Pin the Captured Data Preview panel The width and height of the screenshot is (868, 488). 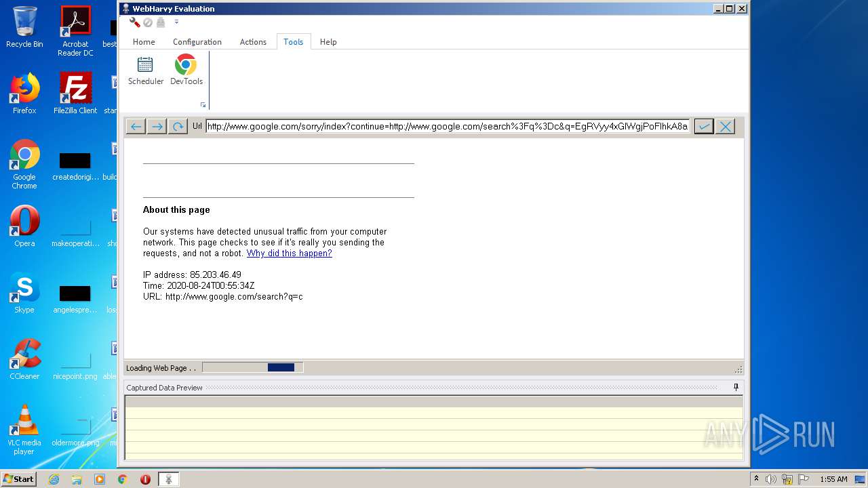click(x=736, y=387)
